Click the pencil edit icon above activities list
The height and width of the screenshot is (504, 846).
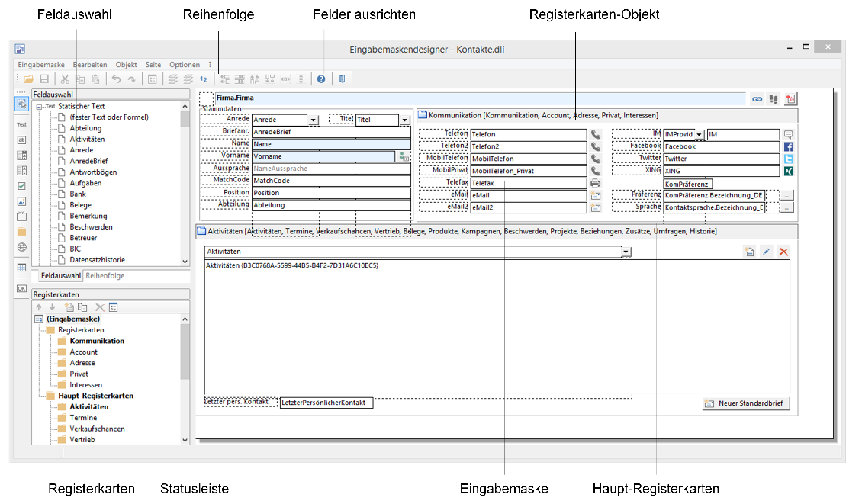766,252
